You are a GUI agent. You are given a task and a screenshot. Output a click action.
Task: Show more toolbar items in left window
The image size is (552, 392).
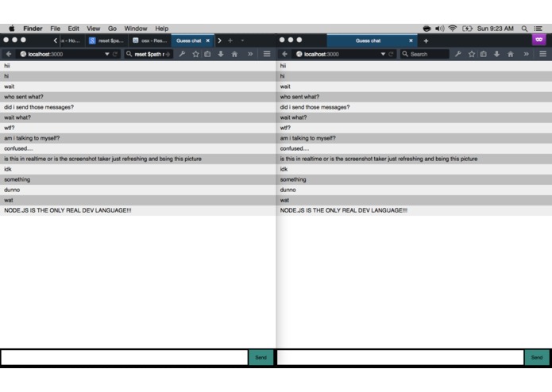[250, 54]
